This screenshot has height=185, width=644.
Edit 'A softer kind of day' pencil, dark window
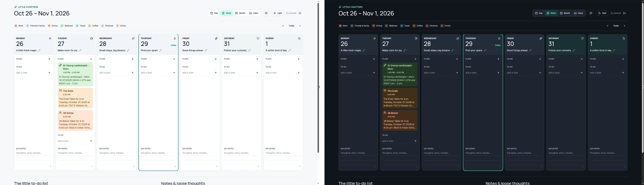point(614,50)
